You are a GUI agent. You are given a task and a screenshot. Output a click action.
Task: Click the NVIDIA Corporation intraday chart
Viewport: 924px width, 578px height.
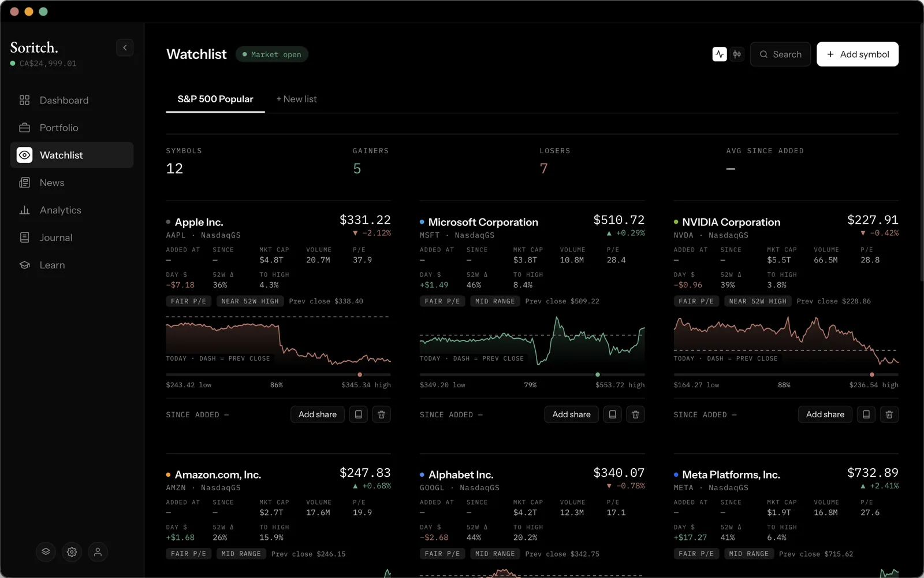tap(786, 340)
